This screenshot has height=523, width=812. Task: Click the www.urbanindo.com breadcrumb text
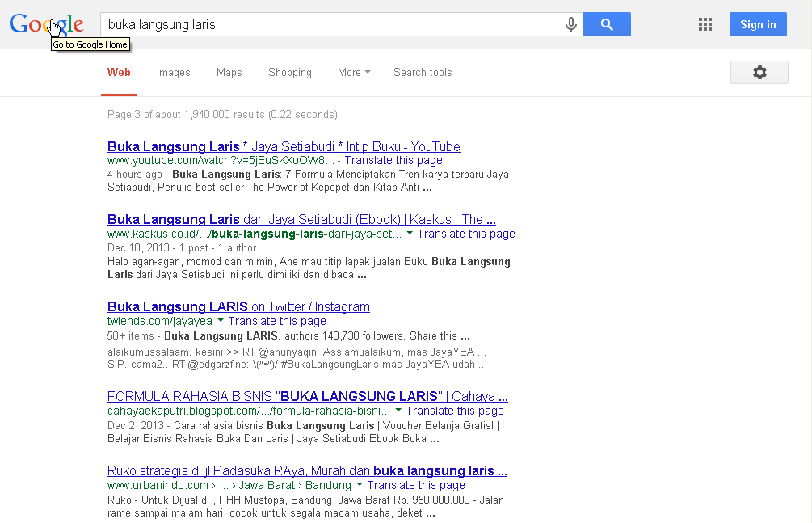point(229,485)
